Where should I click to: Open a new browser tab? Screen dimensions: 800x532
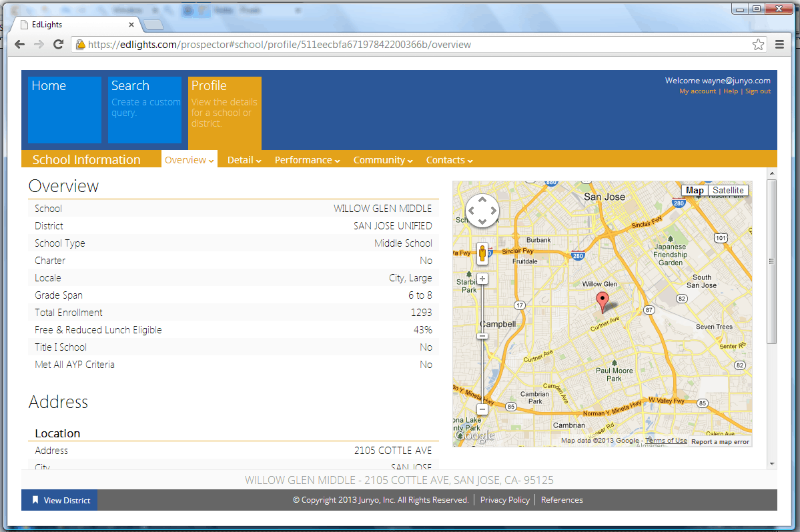pos(153,25)
